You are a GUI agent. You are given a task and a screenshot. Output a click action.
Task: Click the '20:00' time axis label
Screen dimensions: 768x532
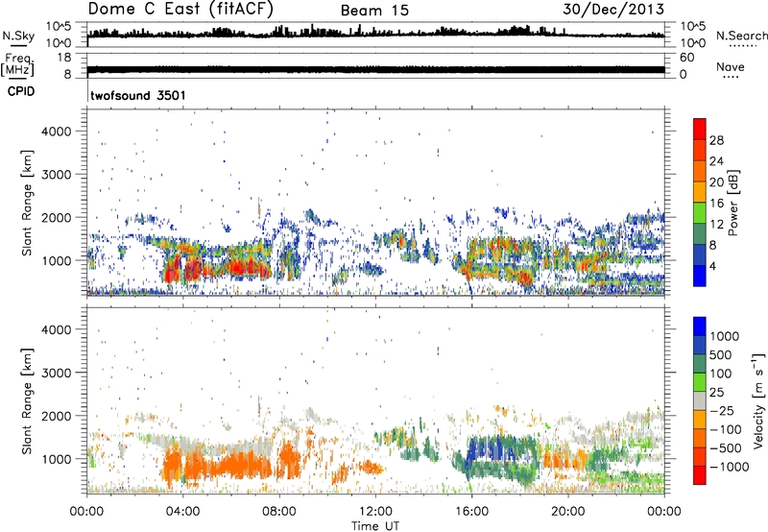[x=567, y=512]
